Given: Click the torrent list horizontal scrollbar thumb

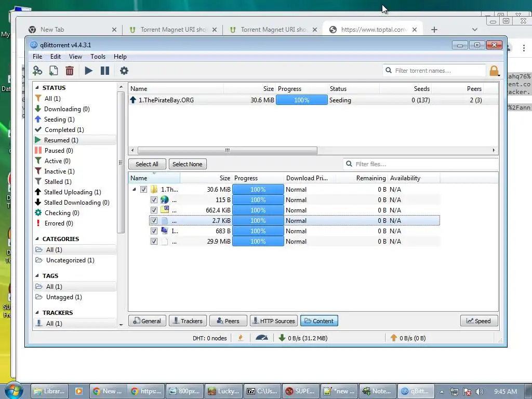Looking at the screenshot, I should 228,150.
